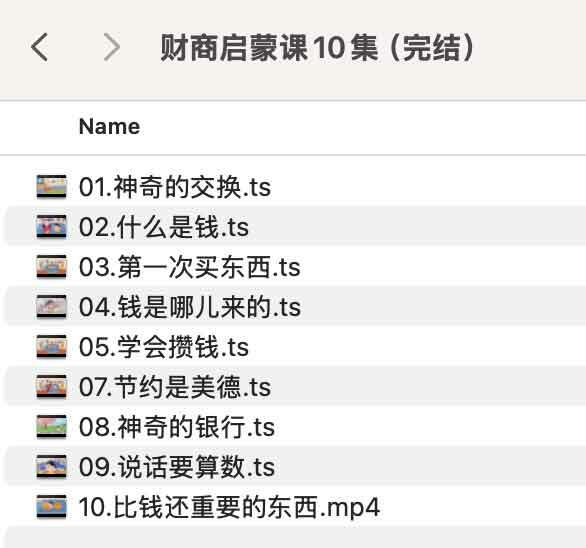Sort files by the Name column header
Image resolution: width=586 pixels, height=548 pixels.
110,126
